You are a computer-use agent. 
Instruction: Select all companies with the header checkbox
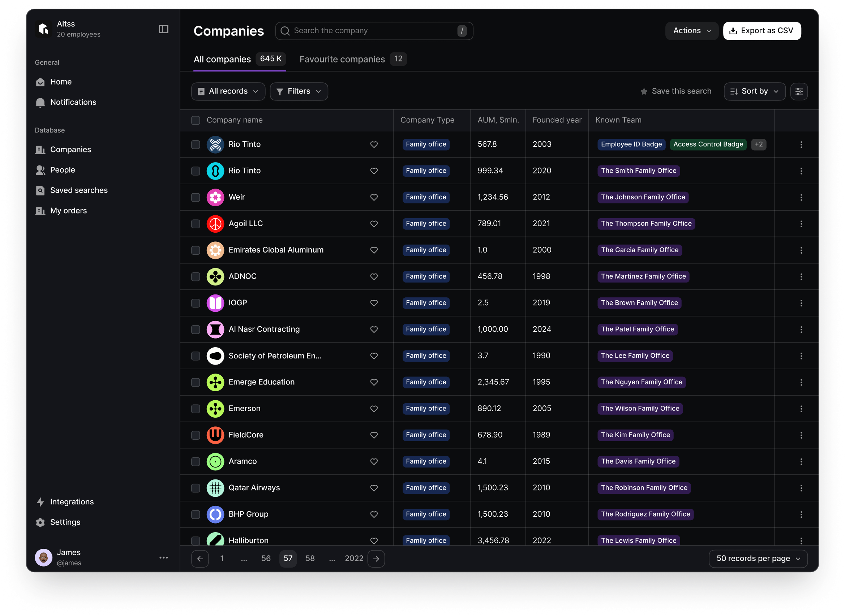196,120
